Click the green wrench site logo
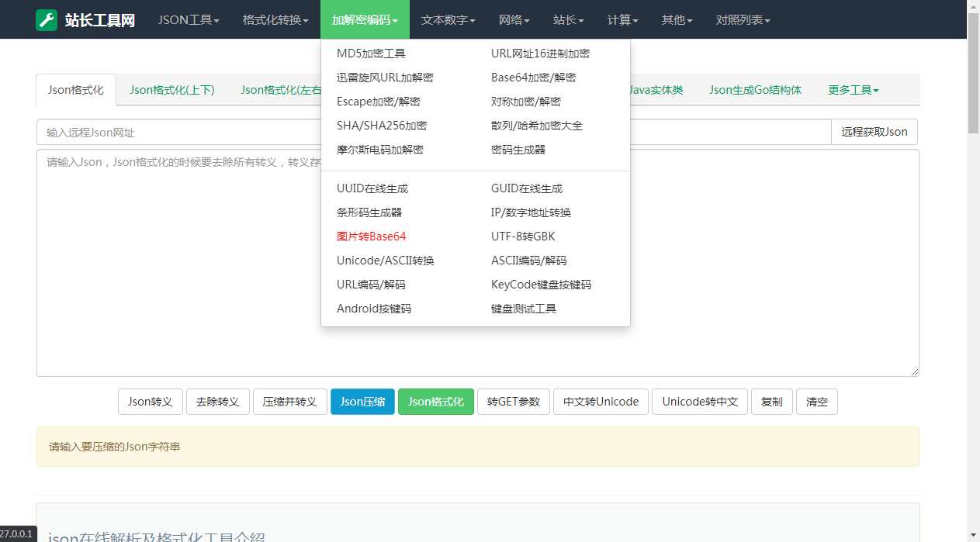 point(47,19)
